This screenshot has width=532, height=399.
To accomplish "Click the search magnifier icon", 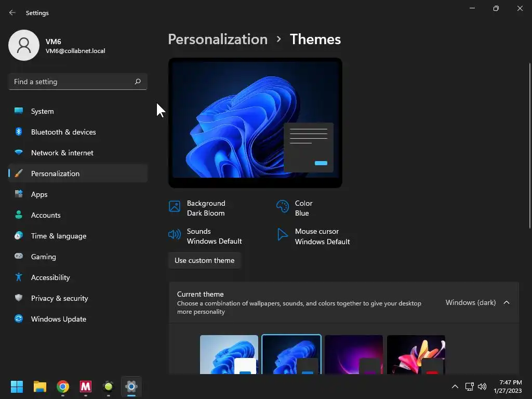I will [137, 82].
